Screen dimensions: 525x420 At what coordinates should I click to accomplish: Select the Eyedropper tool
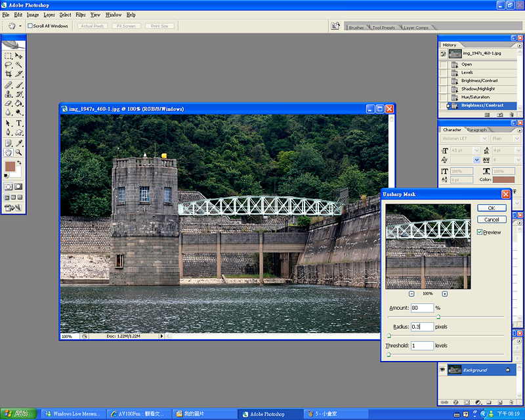[19, 142]
